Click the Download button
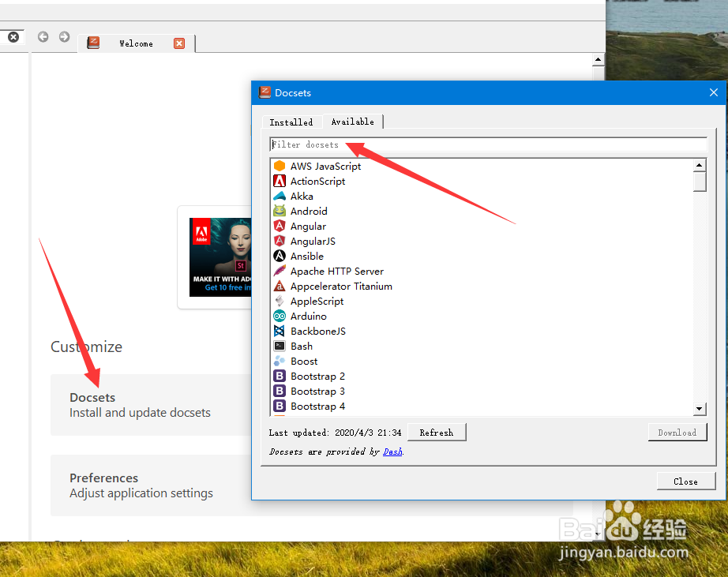The image size is (728, 577). (677, 433)
